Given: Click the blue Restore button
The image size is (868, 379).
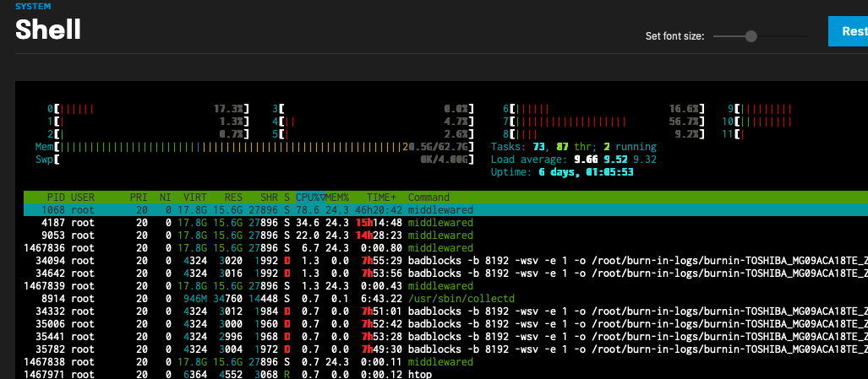Looking at the screenshot, I should pos(848,33).
